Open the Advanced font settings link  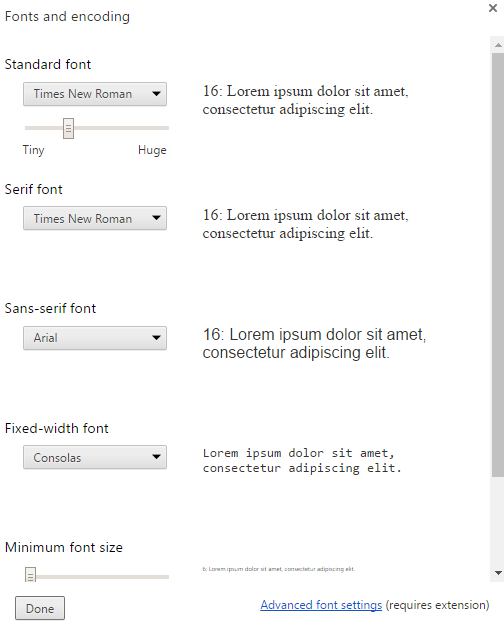tap(321, 605)
